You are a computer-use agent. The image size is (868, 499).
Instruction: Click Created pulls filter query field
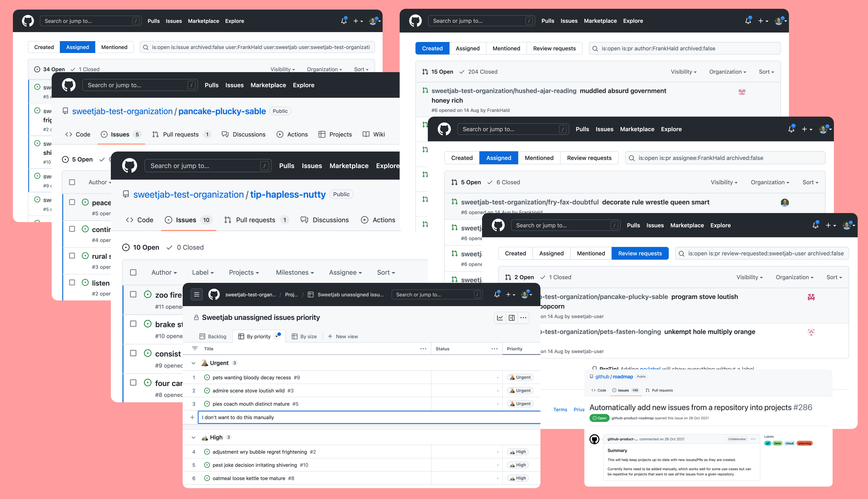685,48
